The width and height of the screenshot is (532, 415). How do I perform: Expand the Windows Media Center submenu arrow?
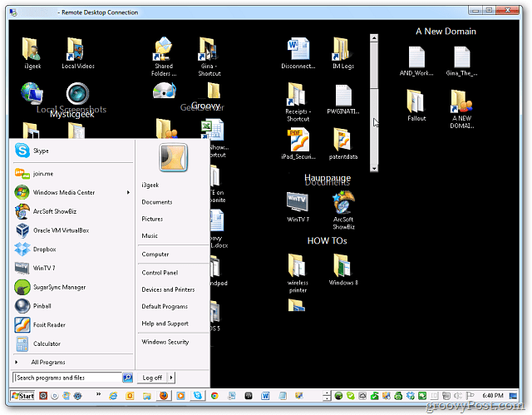[x=128, y=192]
